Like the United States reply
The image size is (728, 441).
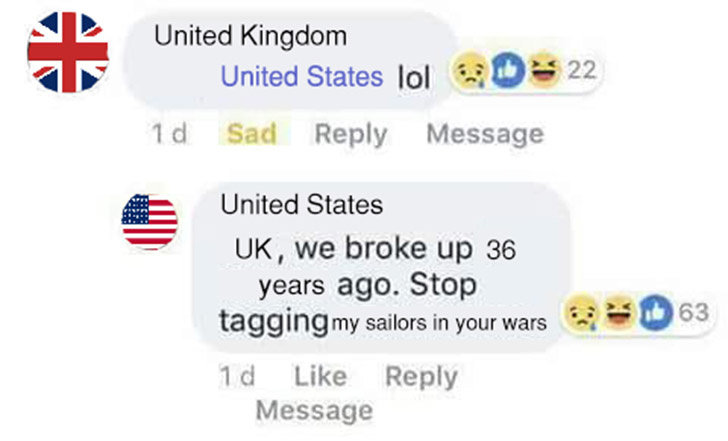[320, 376]
